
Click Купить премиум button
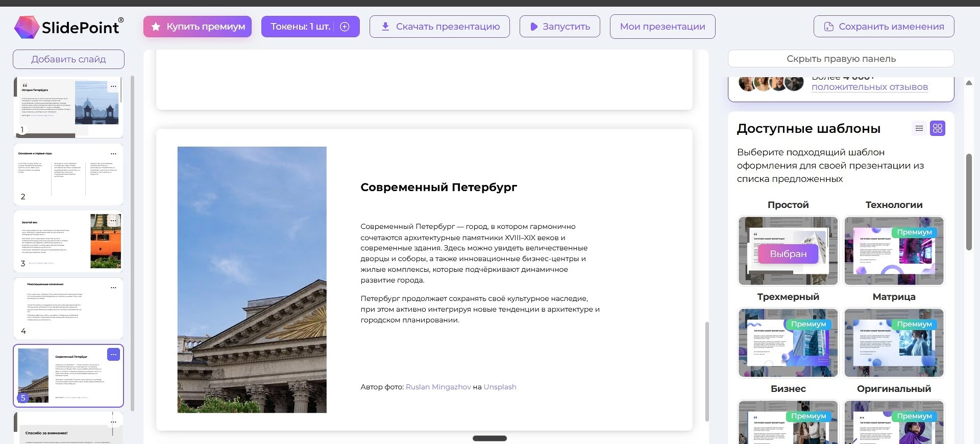click(x=198, y=27)
